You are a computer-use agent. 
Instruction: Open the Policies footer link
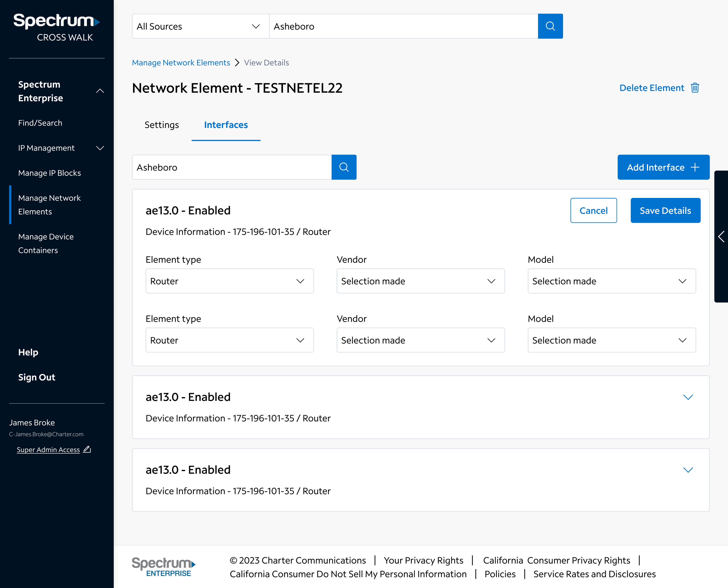[x=500, y=574]
